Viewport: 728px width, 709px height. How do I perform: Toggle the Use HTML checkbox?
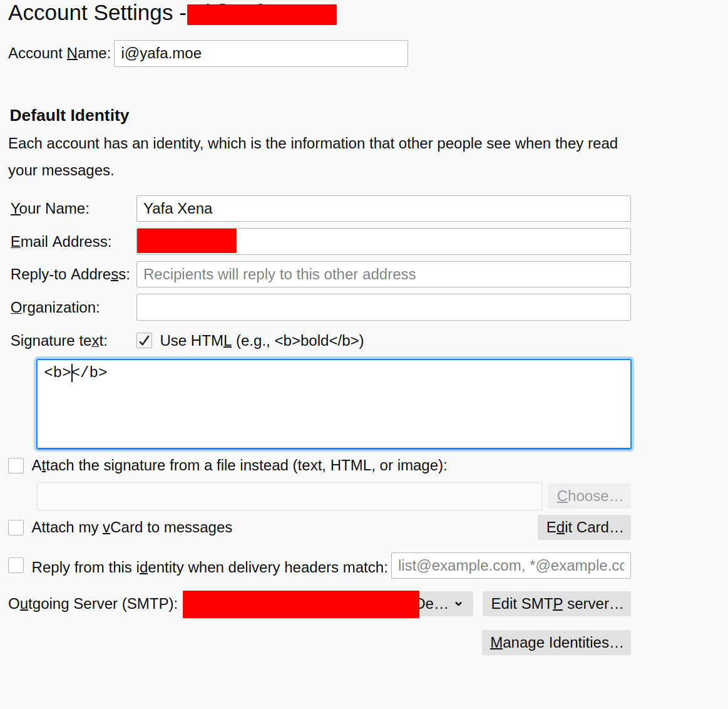coord(145,341)
